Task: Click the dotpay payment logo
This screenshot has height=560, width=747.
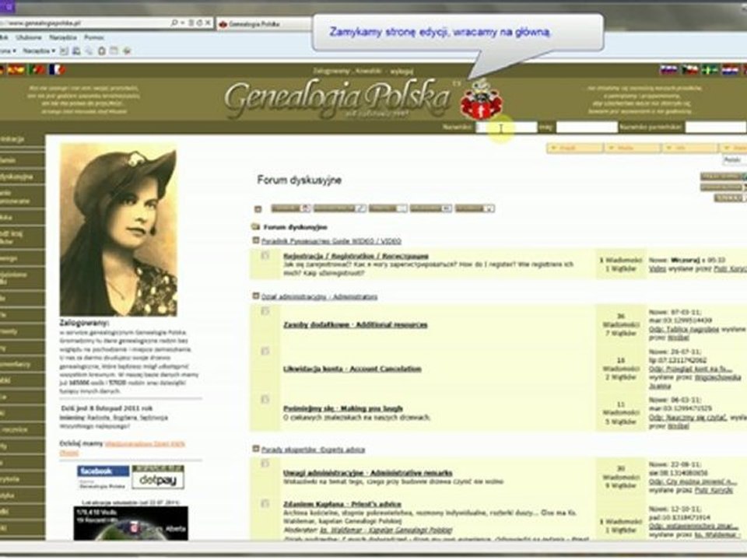Action: coord(158,477)
